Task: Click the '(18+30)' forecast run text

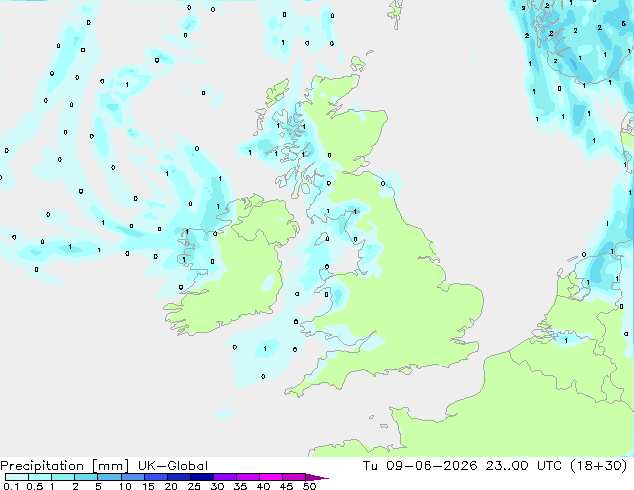Action: click(x=598, y=465)
